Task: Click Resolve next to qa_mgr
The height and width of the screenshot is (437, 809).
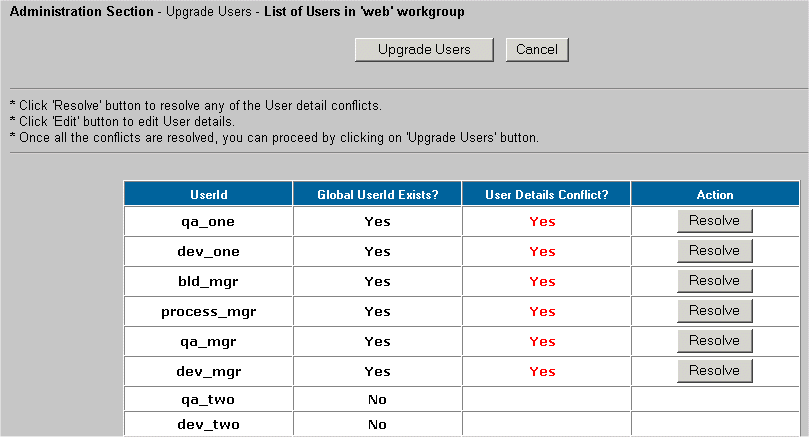Action: (x=714, y=341)
